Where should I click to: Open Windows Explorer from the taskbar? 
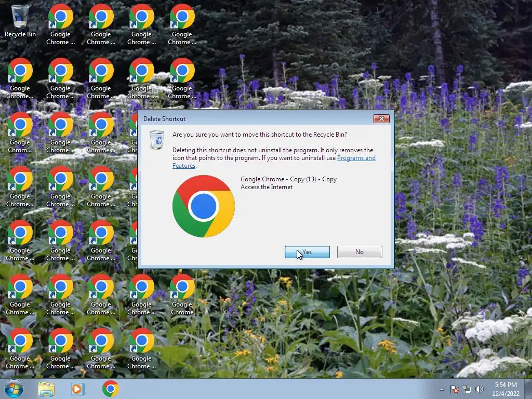(46, 389)
